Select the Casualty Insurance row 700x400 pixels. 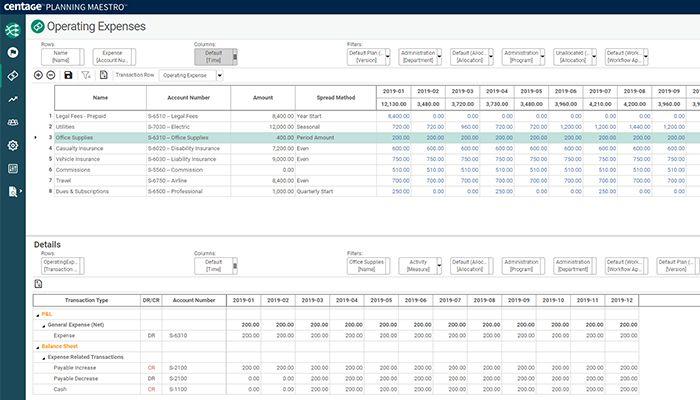click(x=79, y=148)
